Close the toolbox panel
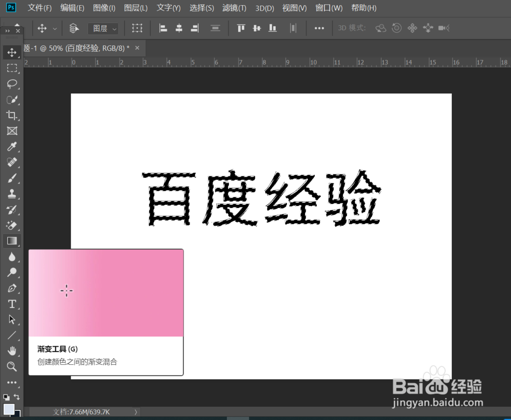The height and width of the screenshot is (420, 511). pyautogui.click(x=18, y=31)
